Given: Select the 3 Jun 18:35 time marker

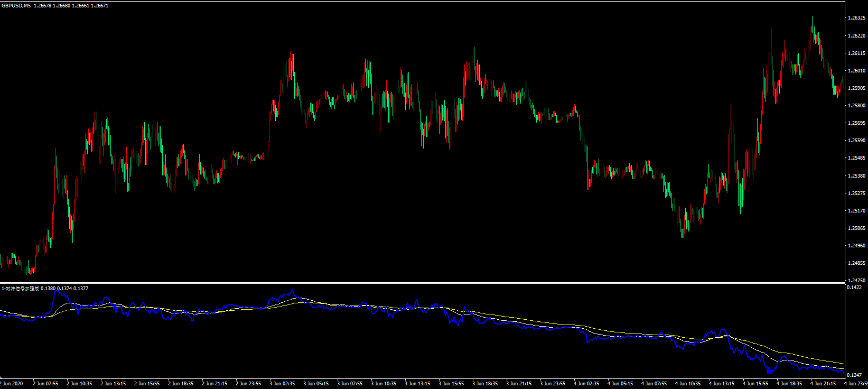Looking at the screenshot, I should pos(485,384).
